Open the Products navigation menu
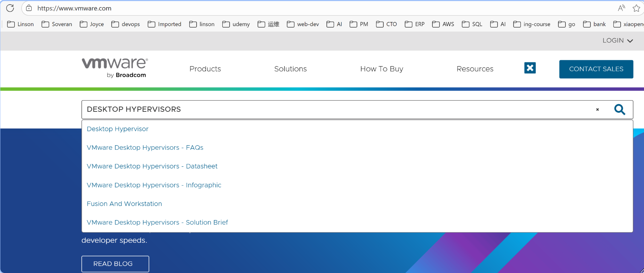Viewport: 644px width, 273px height. coord(205,69)
